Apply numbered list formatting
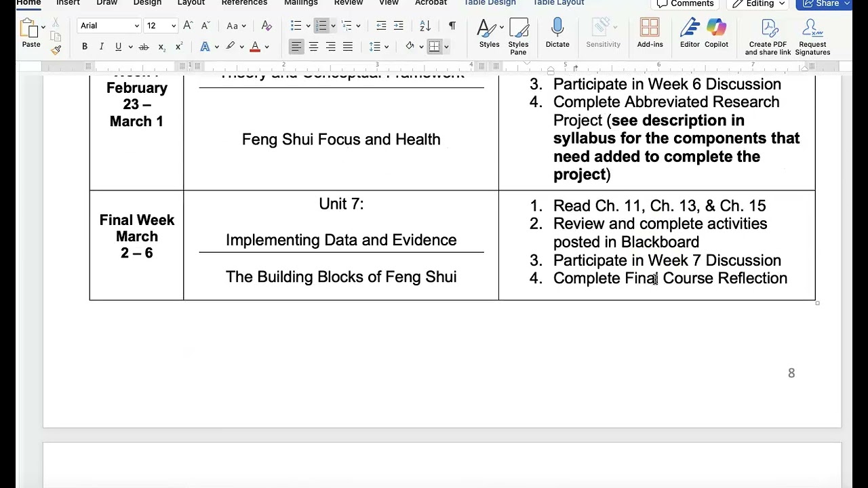This screenshot has height=488, width=868. pyautogui.click(x=321, y=26)
